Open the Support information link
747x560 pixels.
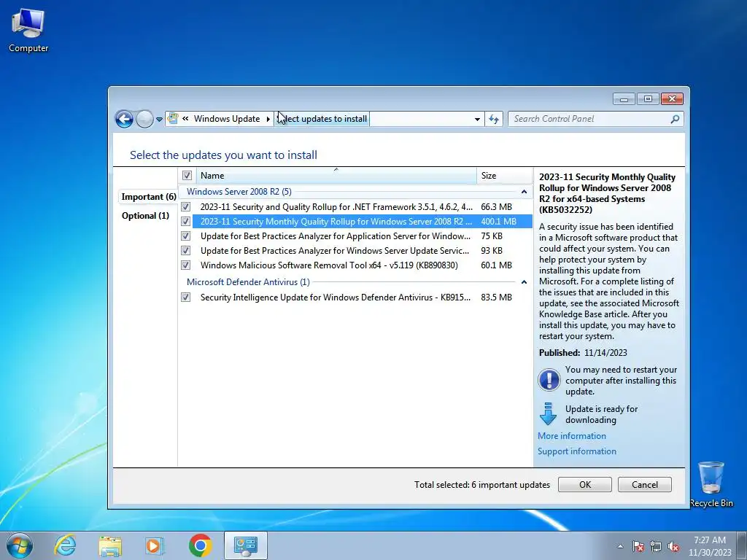click(576, 451)
